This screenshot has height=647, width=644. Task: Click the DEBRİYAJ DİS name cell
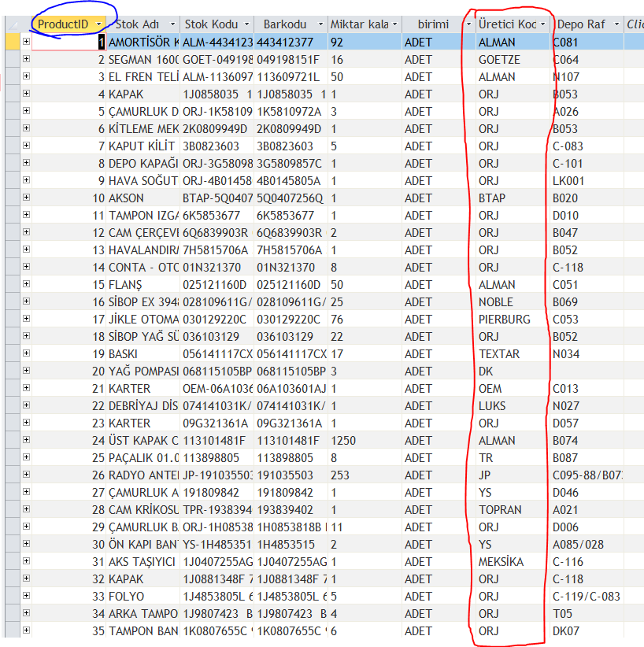[x=142, y=405]
